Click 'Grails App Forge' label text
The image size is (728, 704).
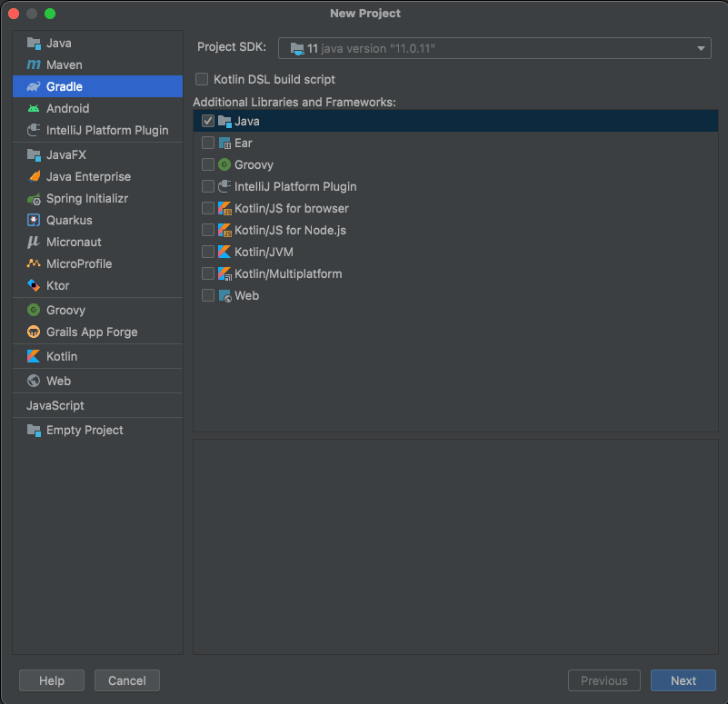[x=92, y=332]
